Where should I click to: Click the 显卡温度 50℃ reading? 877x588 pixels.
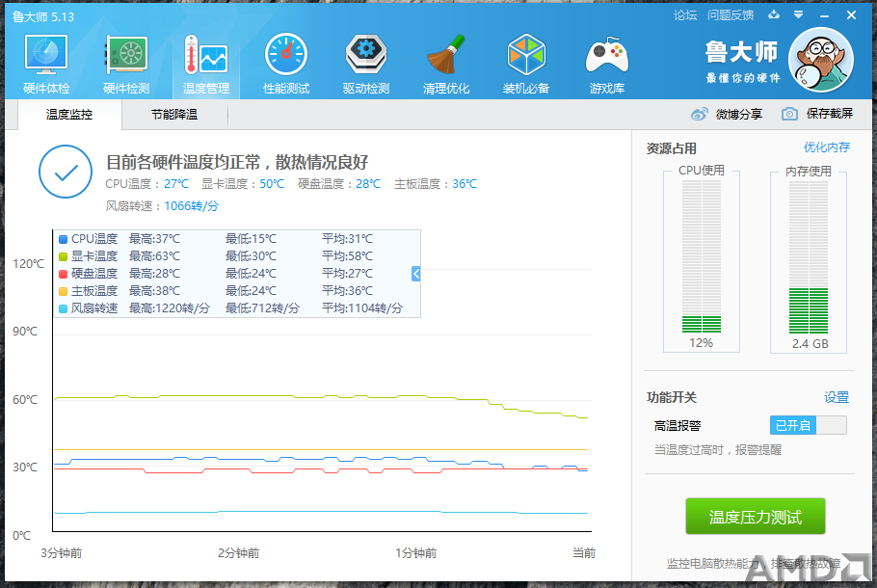coord(243,183)
